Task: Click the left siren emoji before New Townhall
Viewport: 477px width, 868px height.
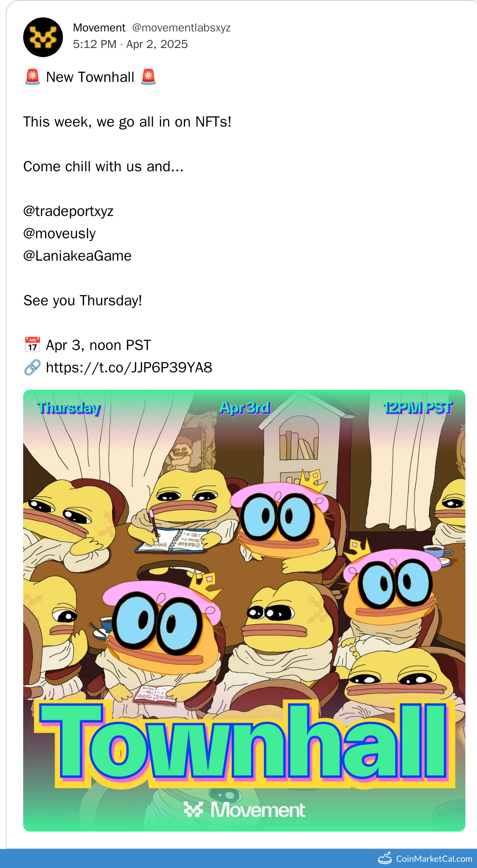Action: [32, 77]
